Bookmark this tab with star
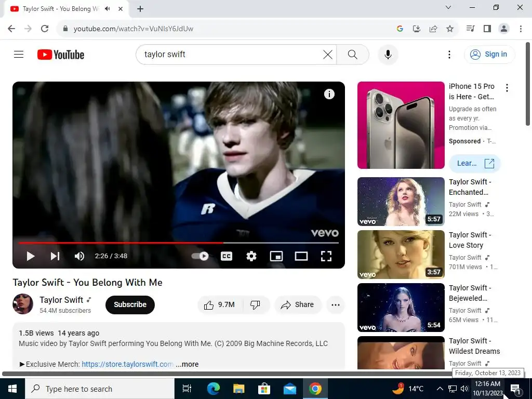532x399 pixels. (450, 29)
